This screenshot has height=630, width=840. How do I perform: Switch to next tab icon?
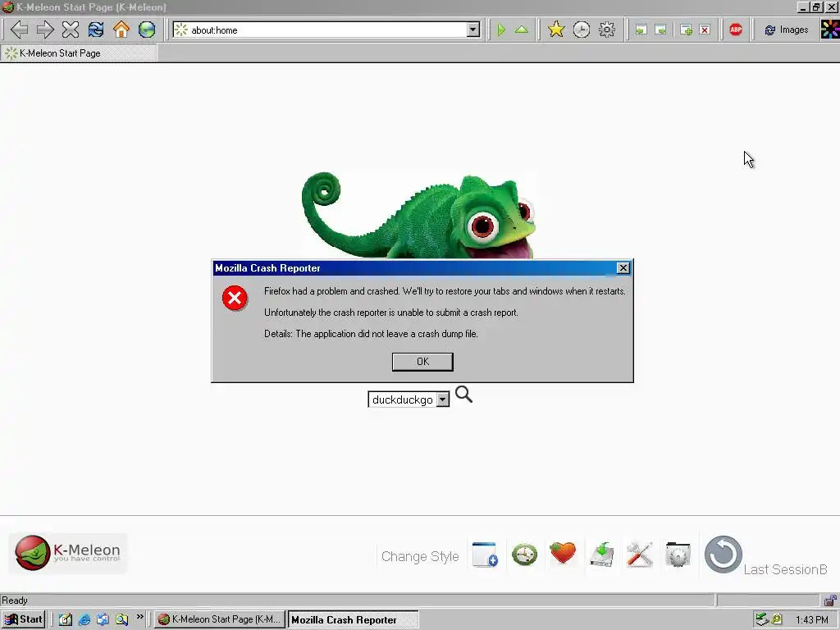pos(661,30)
